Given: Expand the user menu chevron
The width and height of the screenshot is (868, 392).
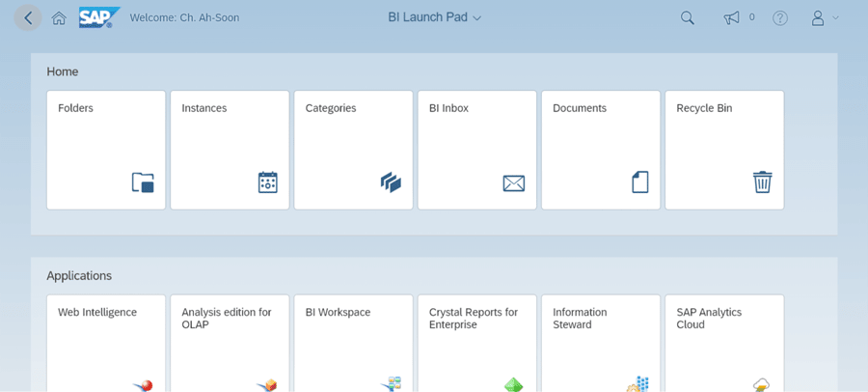Looking at the screenshot, I should [835, 17].
